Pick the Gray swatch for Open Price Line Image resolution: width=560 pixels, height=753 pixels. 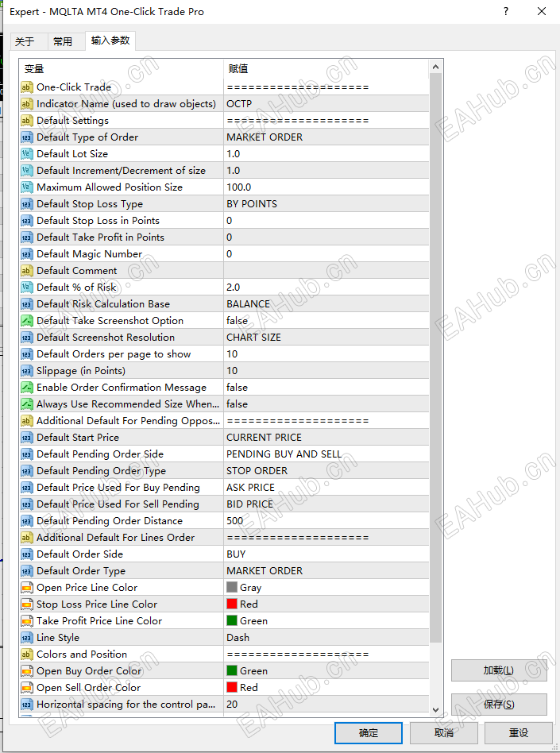pos(232,587)
